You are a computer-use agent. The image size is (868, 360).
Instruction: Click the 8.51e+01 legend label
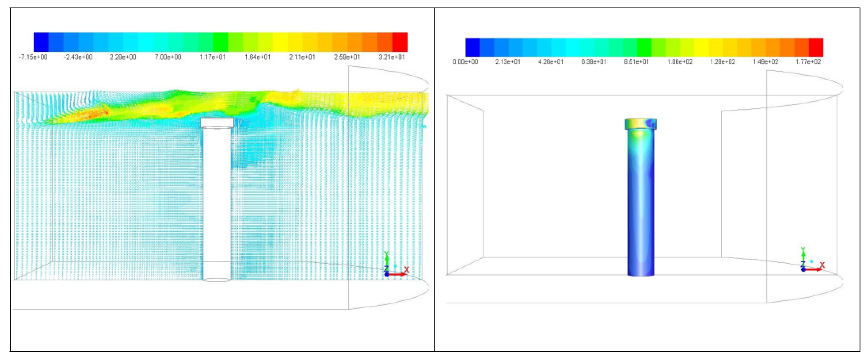637,62
